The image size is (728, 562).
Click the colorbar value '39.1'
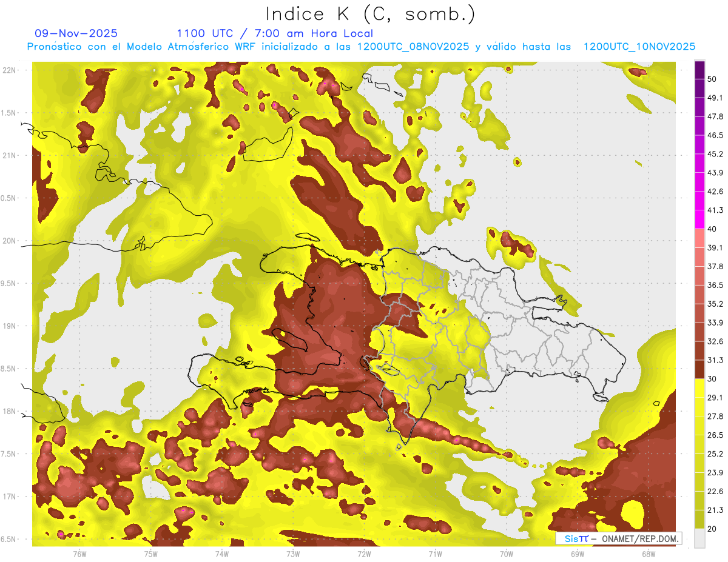click(715, 247)
